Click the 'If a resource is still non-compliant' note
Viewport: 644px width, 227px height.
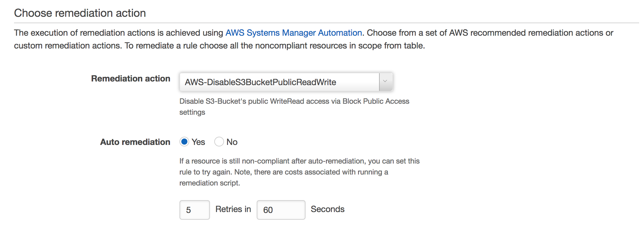(x=299, y=161)
